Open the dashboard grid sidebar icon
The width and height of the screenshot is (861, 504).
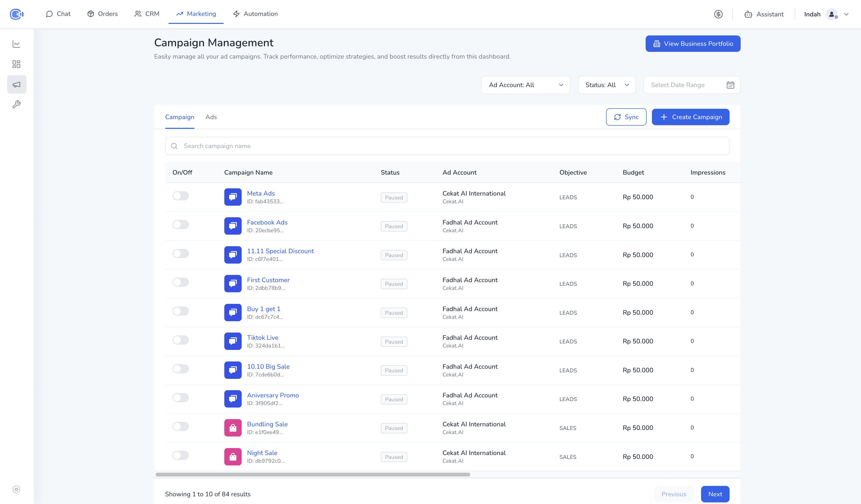[x=16, y=64]
